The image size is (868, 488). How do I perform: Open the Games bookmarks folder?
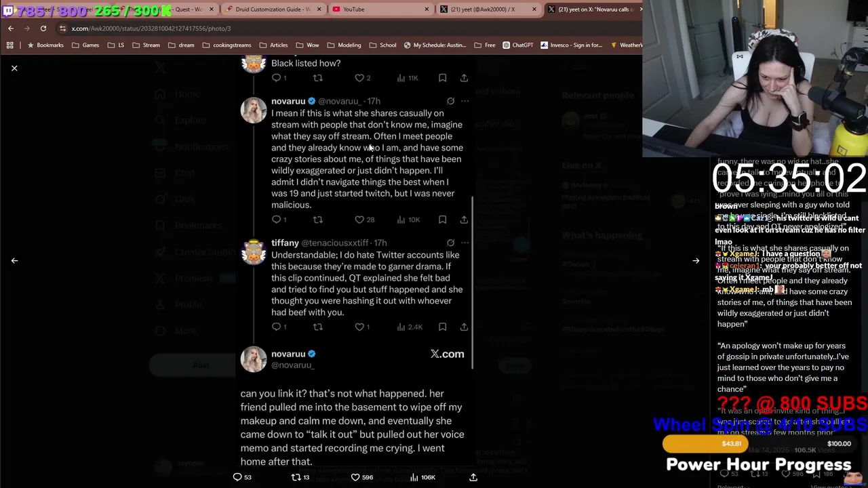[85, 45]
